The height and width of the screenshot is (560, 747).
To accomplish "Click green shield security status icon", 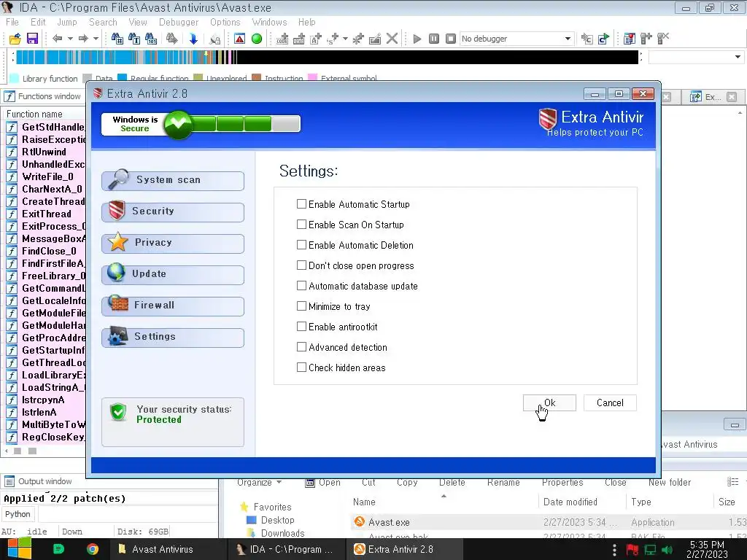I will tap(118, 412).
